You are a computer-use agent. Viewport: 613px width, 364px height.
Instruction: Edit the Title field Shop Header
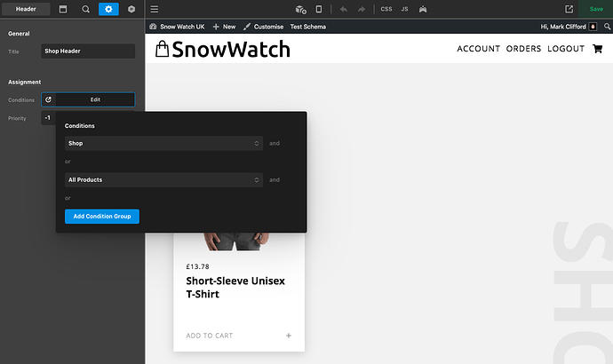click(88, 51)
